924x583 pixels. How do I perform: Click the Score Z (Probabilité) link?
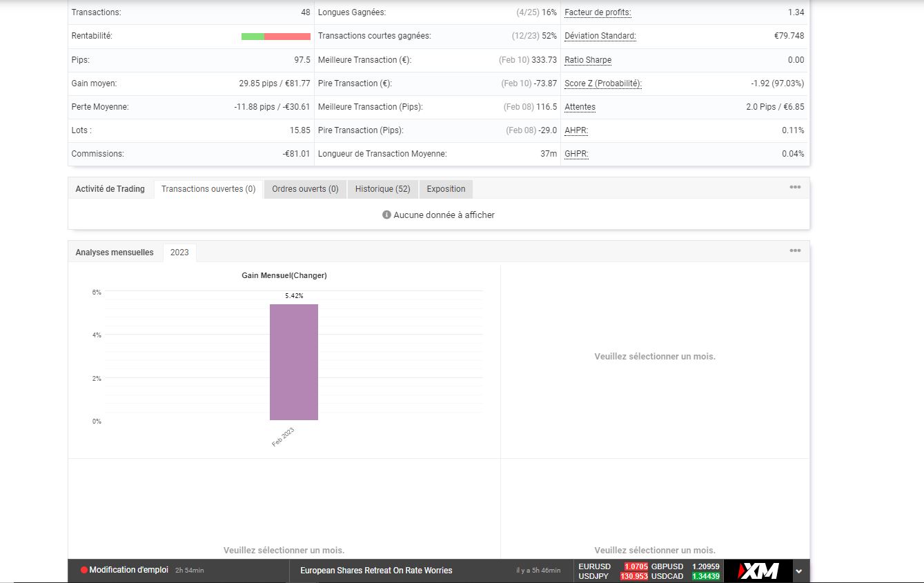(x=603, y=83)
